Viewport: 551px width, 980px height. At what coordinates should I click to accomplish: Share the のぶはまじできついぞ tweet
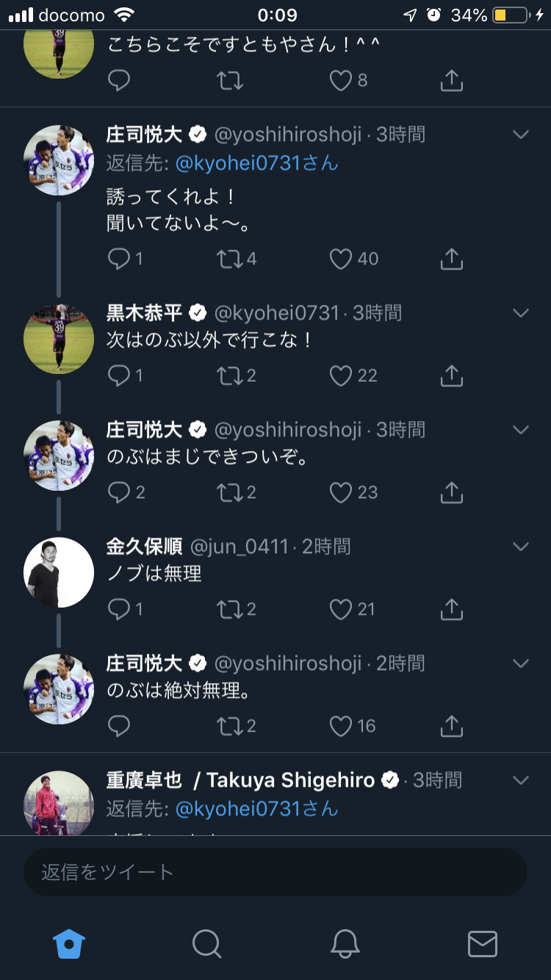pos(451,492)
